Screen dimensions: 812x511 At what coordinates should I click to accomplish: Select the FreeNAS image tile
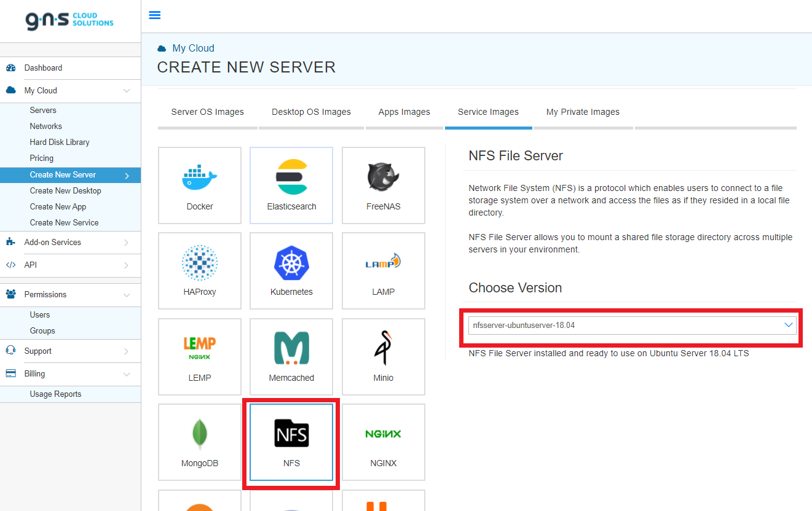pos(384,185)
